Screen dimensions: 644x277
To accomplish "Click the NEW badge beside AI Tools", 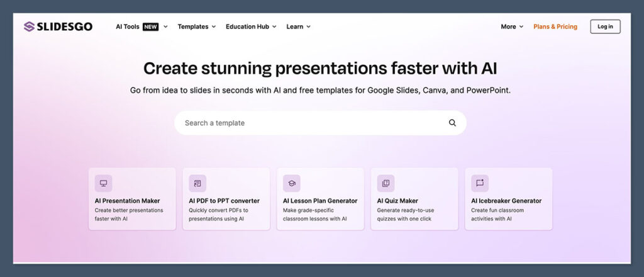I will 151,26.
